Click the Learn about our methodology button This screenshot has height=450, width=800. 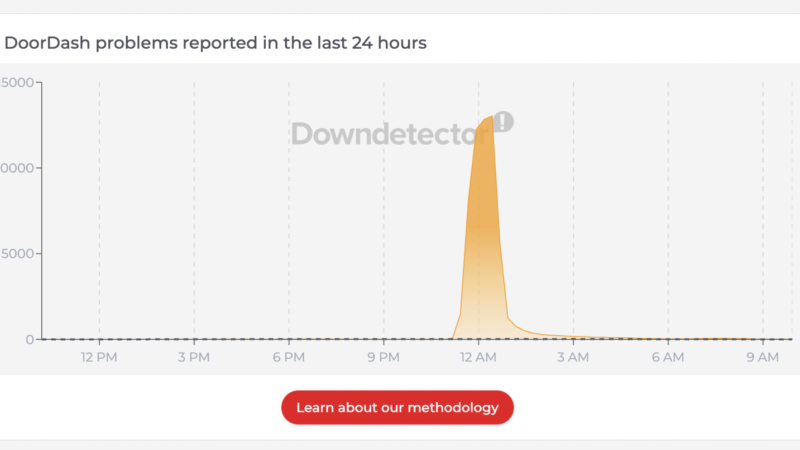point(397,408)
